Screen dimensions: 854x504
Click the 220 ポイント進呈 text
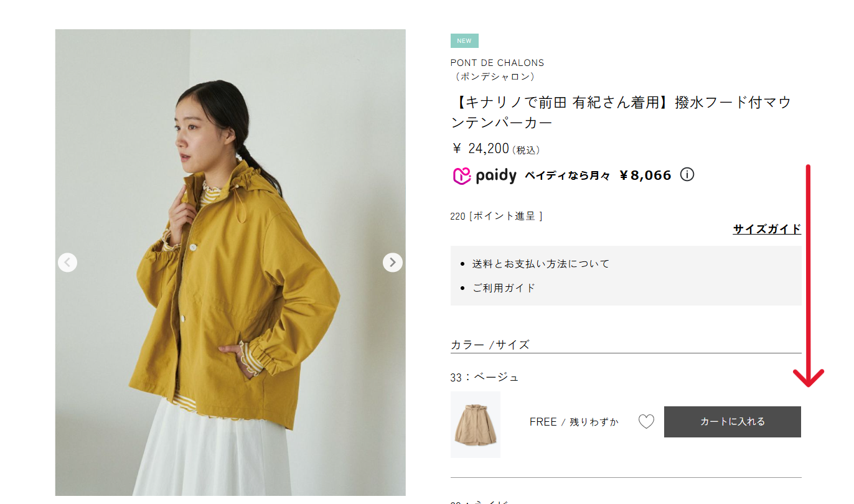point(496,216)
